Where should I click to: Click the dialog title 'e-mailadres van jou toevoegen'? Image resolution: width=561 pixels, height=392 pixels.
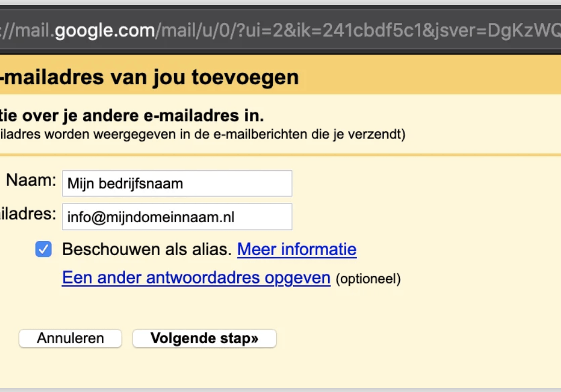[149, 77]
